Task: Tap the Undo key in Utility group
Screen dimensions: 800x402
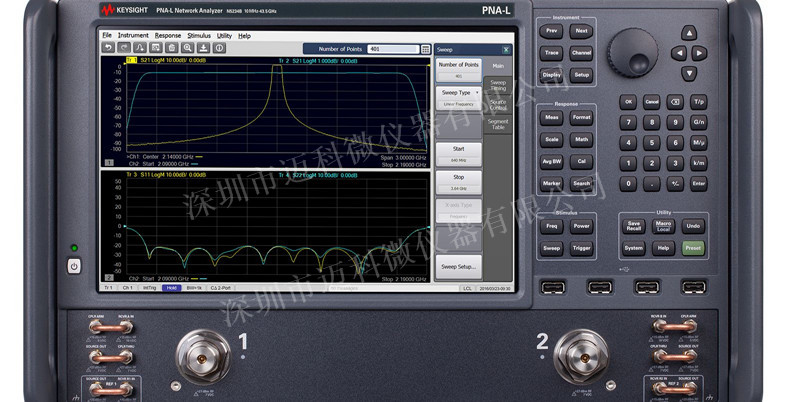Action: pos(693,226)
